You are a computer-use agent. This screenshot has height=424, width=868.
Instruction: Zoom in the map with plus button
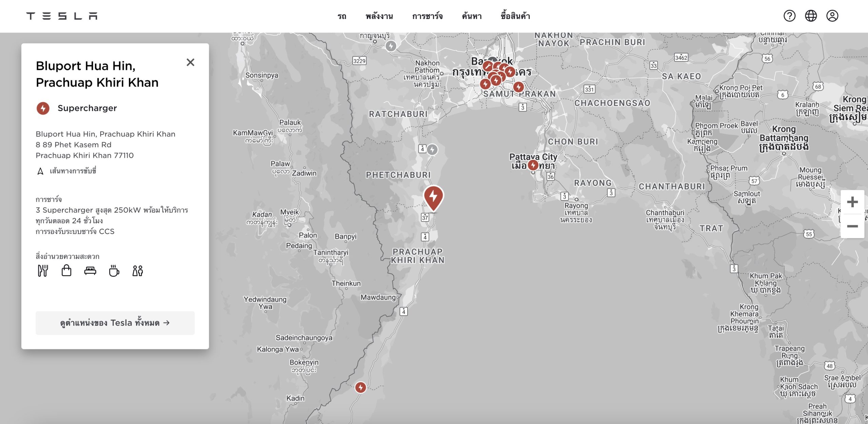click(852, 202)
